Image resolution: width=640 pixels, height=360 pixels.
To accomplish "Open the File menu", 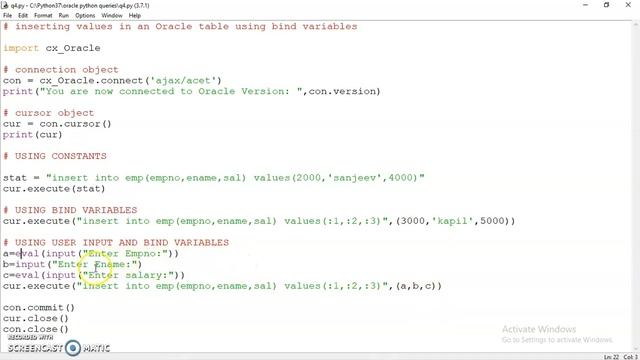I will pos(7,16).
